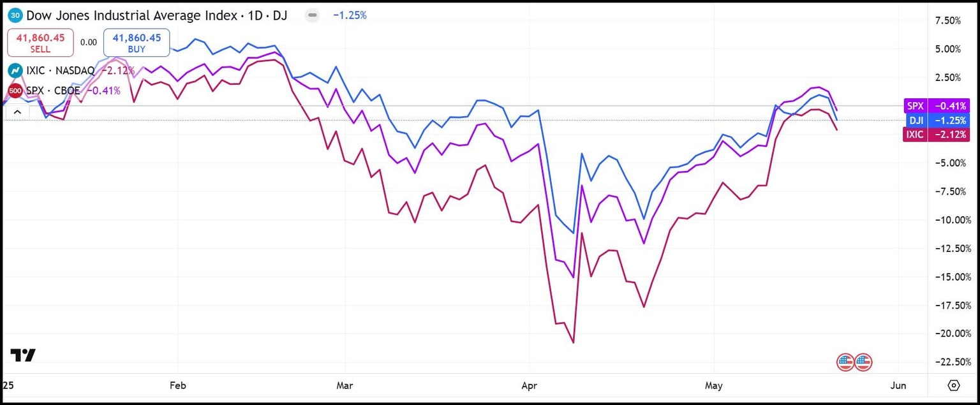Screen dimensions: 980x405
Task: Toggle visibility using the gray pill button
Action: (312, 15)
